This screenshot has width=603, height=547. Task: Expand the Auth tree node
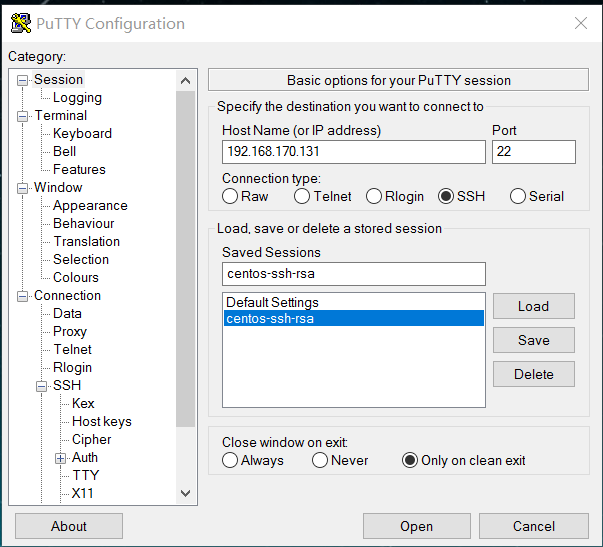coord(60,458)
